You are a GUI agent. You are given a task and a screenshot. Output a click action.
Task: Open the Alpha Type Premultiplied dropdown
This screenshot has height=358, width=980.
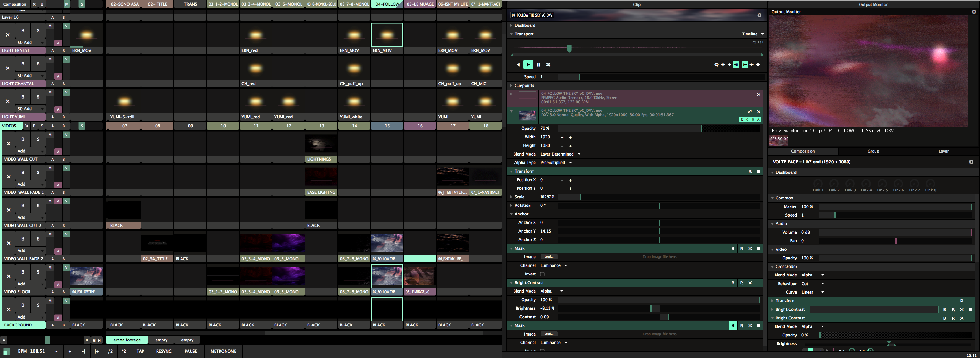556,163
